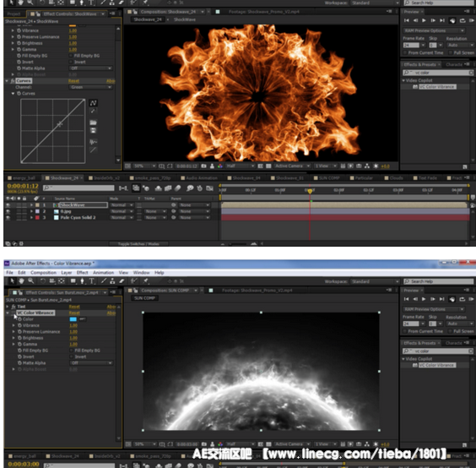This screenshot has width=476, height=468.
Task: Reset the Curves effect in upper window
Action: [x=73, y=81]
